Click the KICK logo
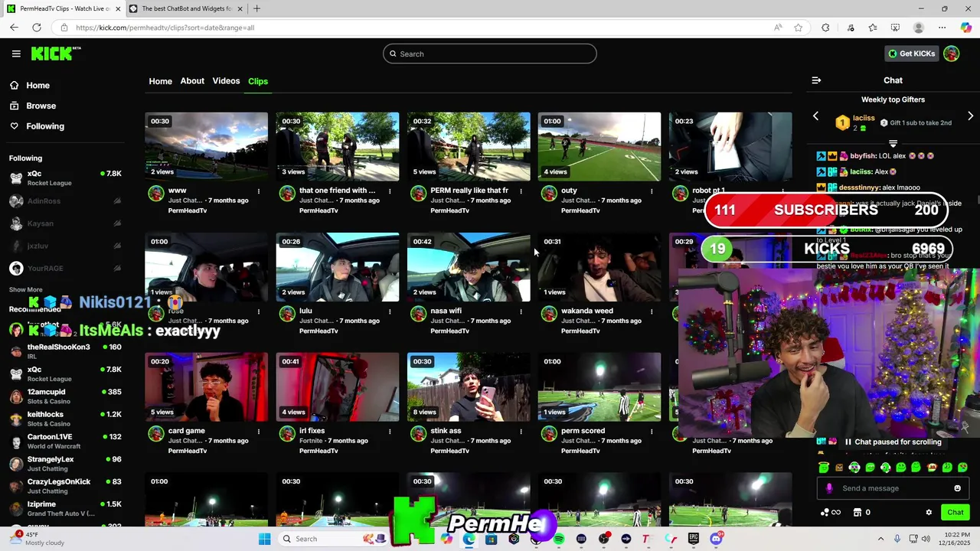Image resolution: width=980 pixels, height=551 pixels. 56,53
